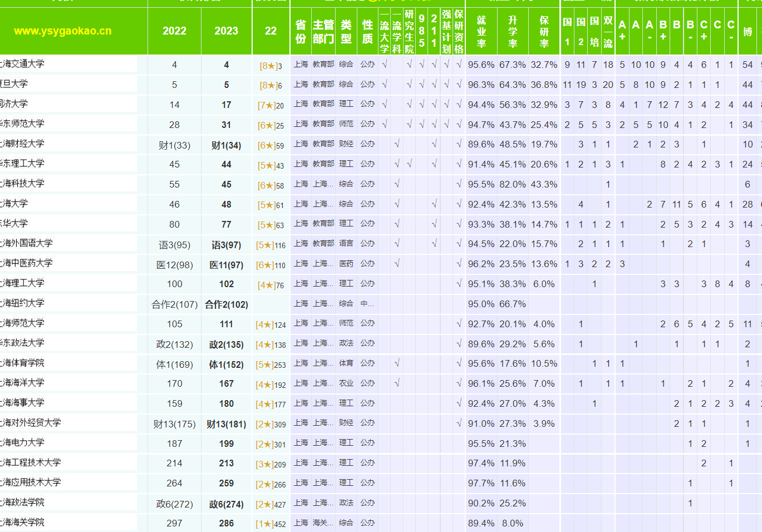Image resolution: width=762 pixels, height=532 pixels.
Task: Click the [7★]20 star rating of 同济大学
Action: tap(271, 104)
